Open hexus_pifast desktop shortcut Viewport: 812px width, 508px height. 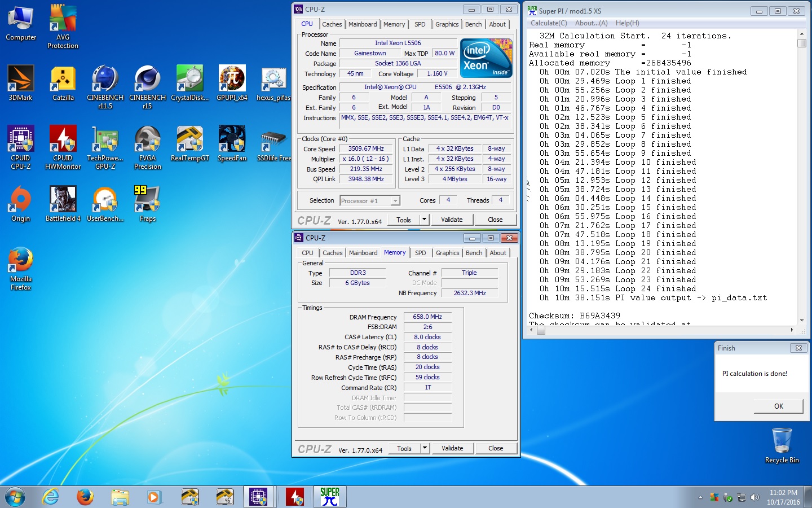click(274, 84)
